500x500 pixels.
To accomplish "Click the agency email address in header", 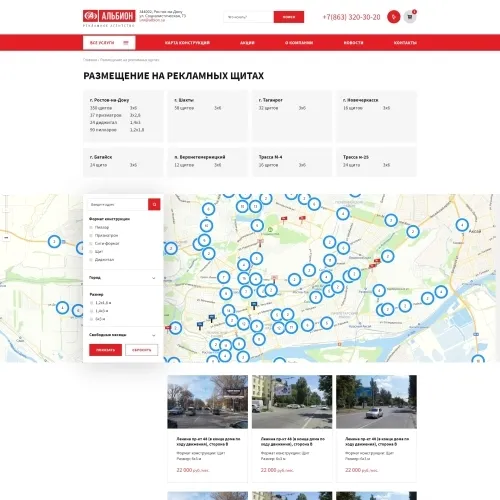I will (x=152, y=20).
